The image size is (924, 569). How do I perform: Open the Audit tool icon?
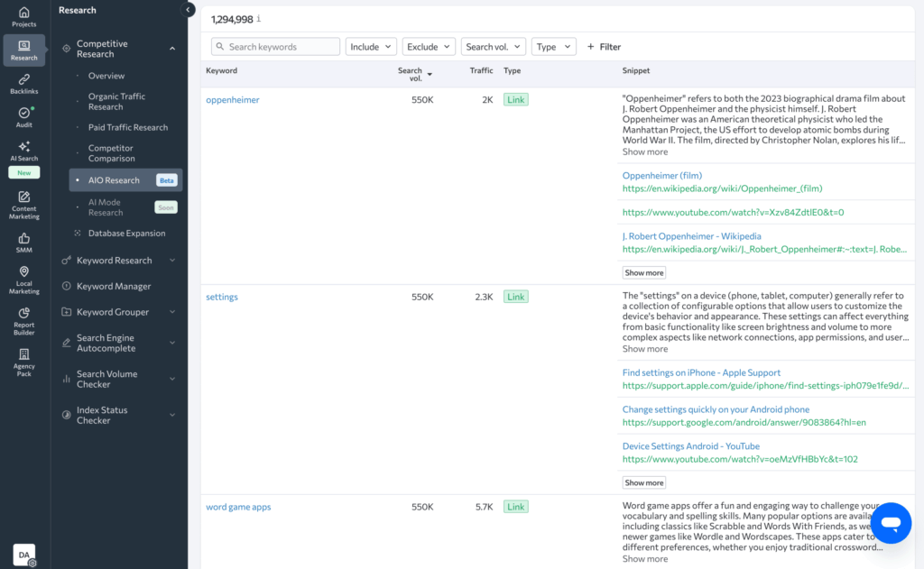click(x=24, y=117)
